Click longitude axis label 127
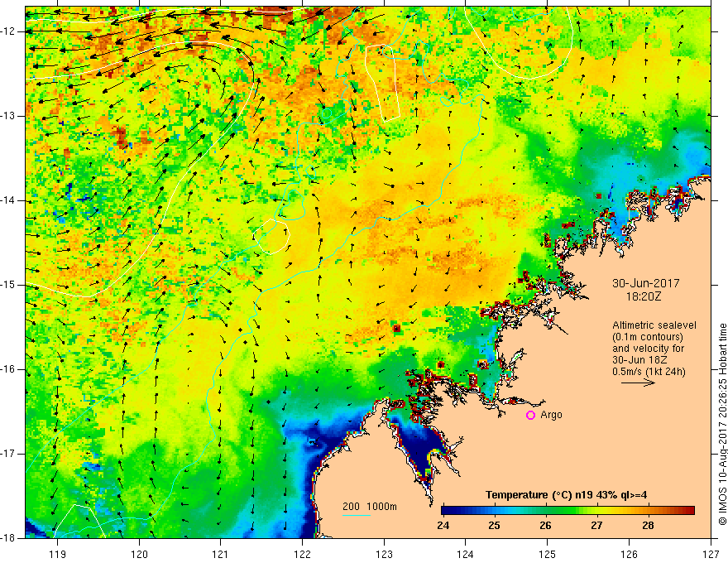This screenshot has height=563, width=728. [711, 554]
